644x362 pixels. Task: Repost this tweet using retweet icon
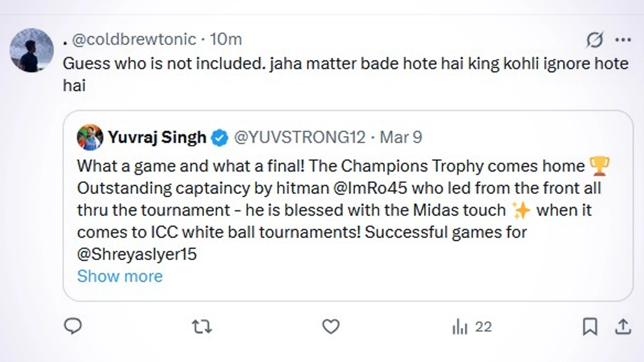(202, 326)
